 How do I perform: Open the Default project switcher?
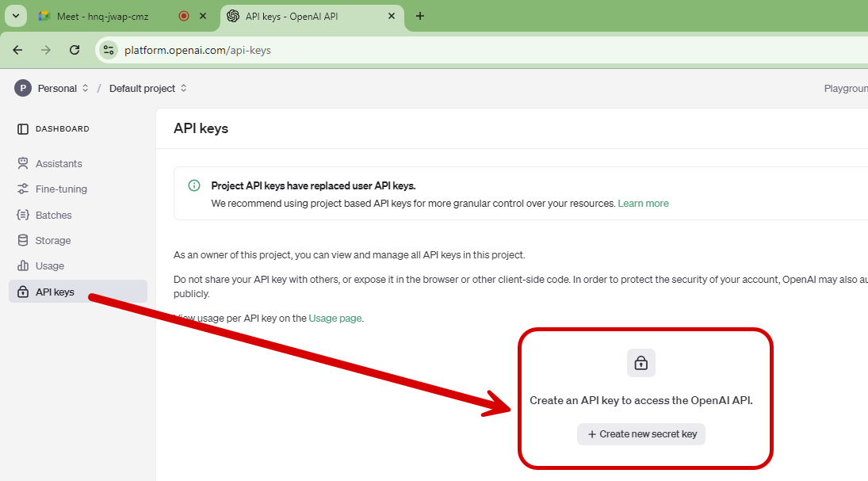tap(147, 88)
